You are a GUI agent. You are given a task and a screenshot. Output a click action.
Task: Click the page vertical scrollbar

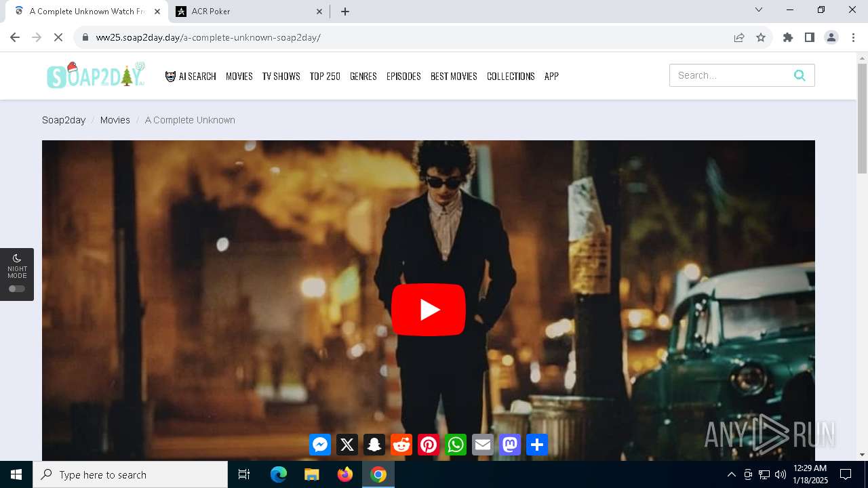862,119
